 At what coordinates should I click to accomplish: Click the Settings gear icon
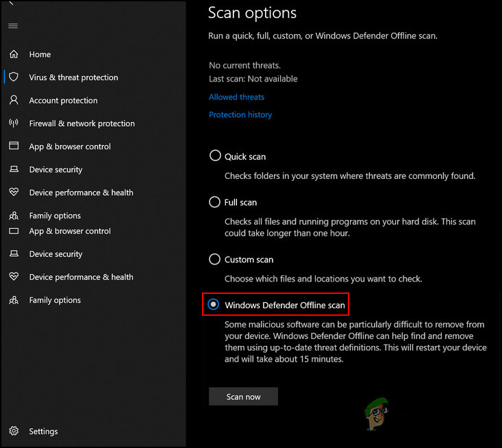click(13, 432)
